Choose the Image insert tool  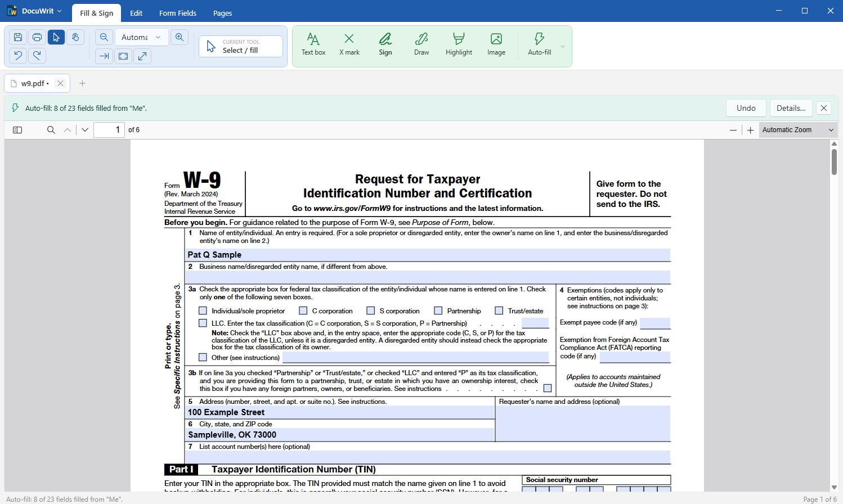496,44
